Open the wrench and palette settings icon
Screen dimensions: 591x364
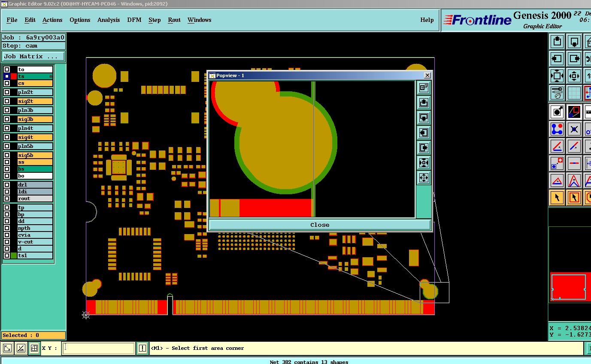tap(557, 93)
